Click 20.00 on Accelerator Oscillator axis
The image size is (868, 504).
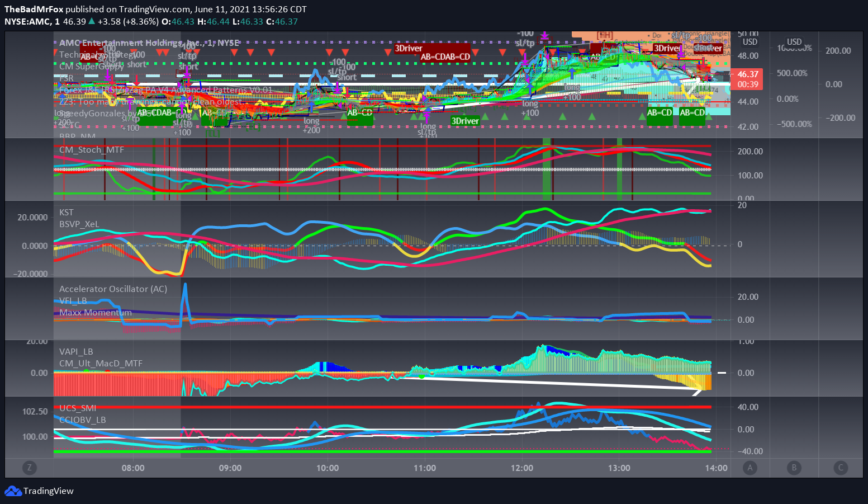tap(748, 296)
